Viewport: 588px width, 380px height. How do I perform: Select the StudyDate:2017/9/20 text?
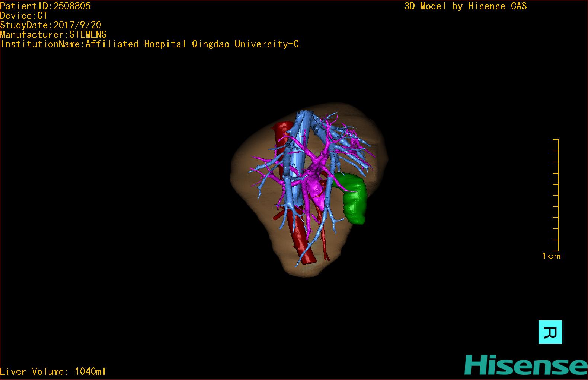tap(51, 25)
